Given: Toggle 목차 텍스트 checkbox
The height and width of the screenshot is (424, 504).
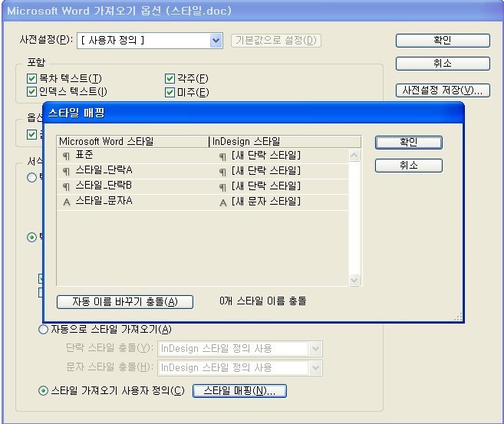Looking at the screenshot, I should pyautogui.click(x=31, y=78).
